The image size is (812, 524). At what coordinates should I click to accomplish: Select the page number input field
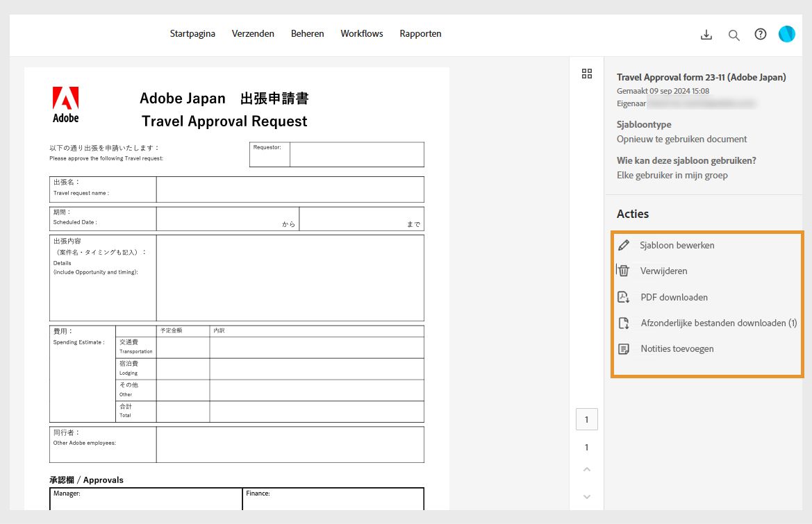click(586, 419)
